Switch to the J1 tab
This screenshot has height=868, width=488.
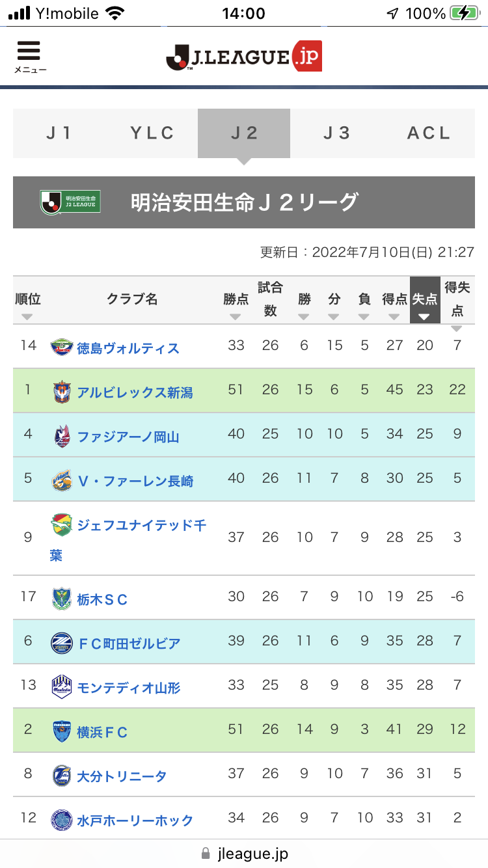(59, 133)
